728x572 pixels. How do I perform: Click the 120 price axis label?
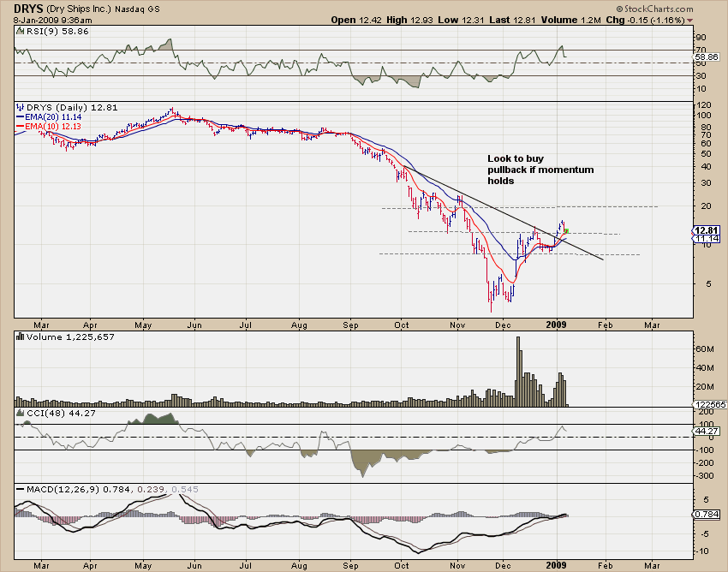[704, 105]
